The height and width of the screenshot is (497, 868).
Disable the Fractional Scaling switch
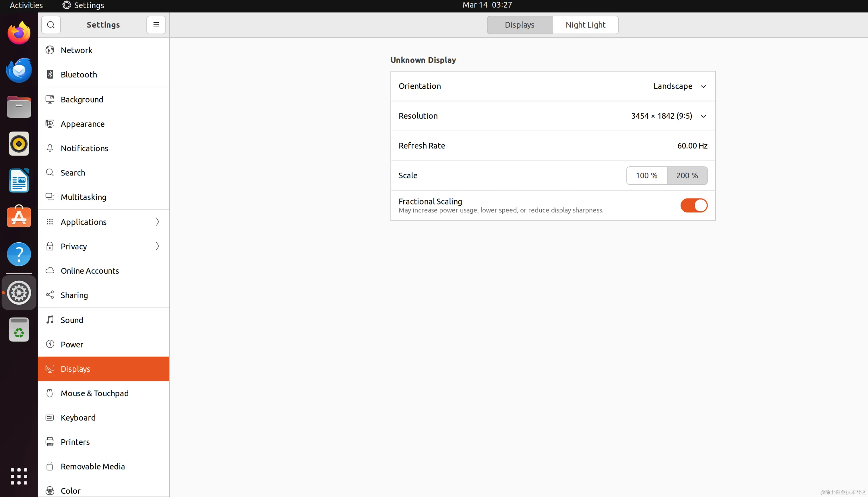[694, 205]
